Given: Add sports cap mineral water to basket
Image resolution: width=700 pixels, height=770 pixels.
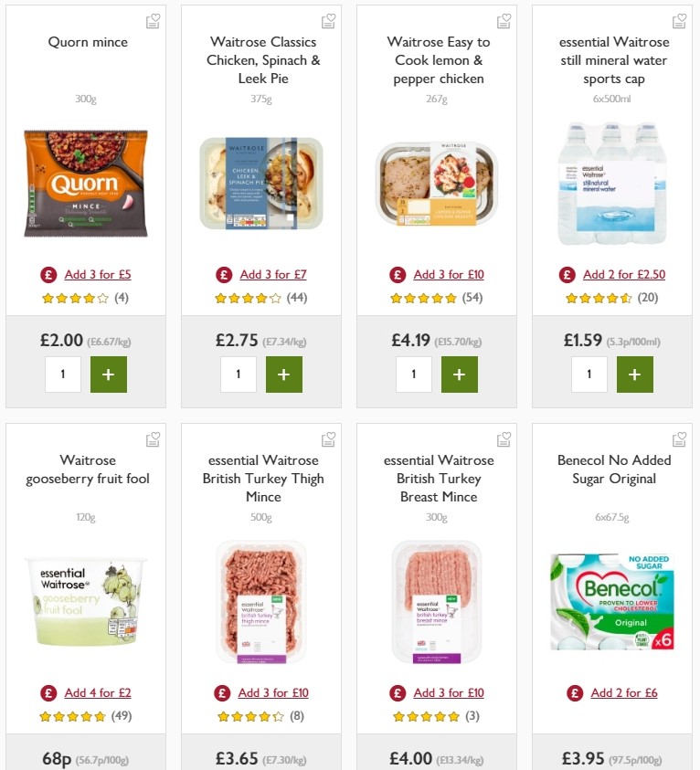Looking at the screenshot, I should (x=635, y=374).
